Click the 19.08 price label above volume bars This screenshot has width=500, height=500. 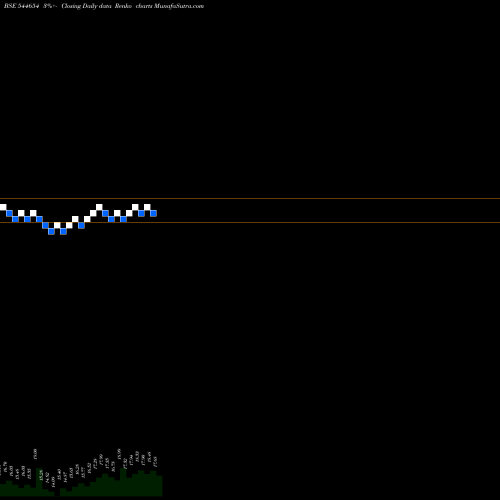click(x=35, y=454)
